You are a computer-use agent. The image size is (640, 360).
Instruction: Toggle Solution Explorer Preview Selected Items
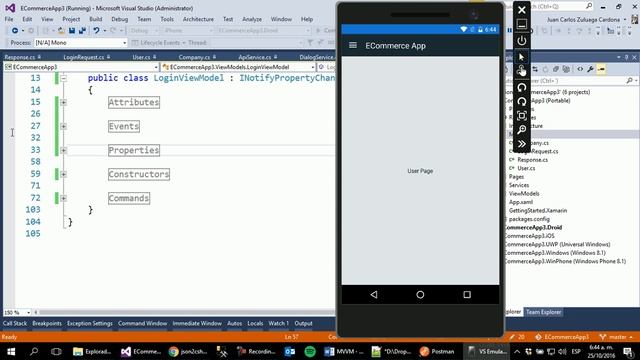pos(601,69)
